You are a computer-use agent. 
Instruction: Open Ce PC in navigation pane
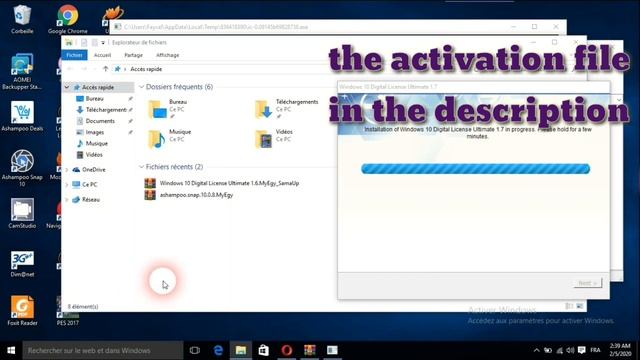[x=89, y=184]
